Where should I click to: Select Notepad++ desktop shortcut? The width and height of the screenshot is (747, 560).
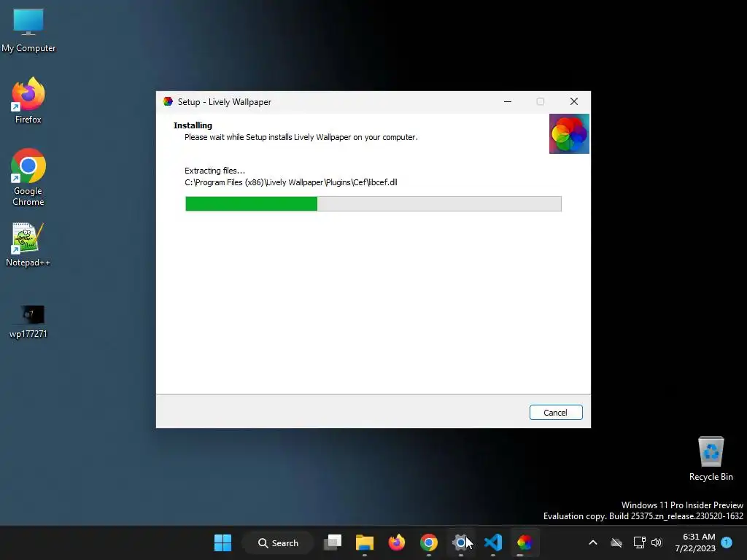[x=28, y=245]
